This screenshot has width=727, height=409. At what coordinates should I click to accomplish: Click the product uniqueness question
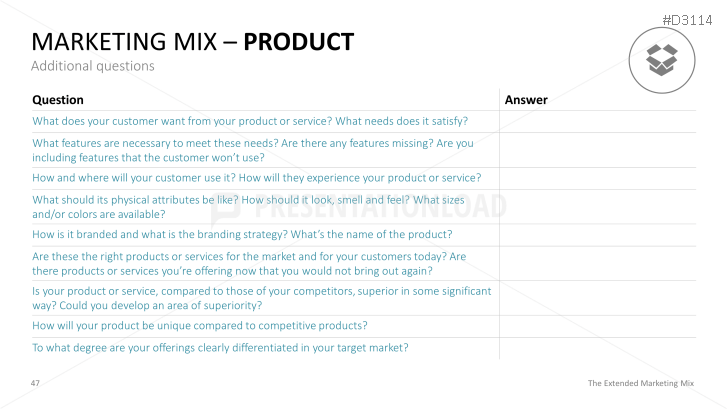point(200,325)
